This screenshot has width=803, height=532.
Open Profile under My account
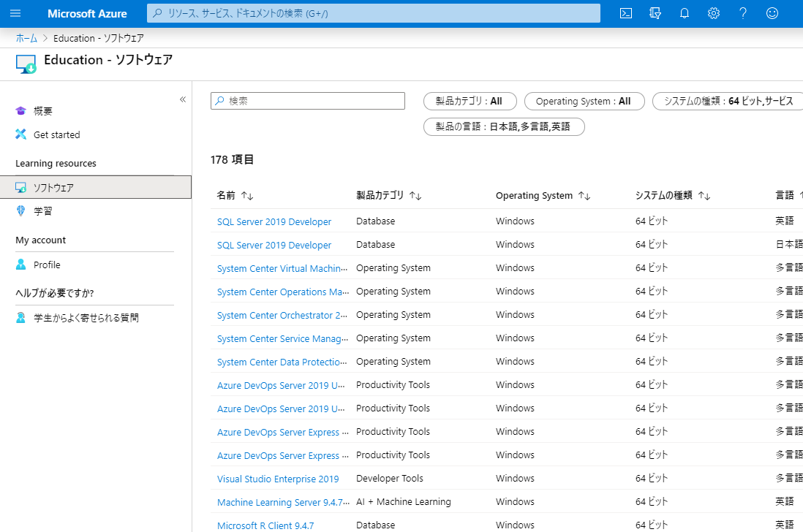pyautogui.click(x=47, y=265)
